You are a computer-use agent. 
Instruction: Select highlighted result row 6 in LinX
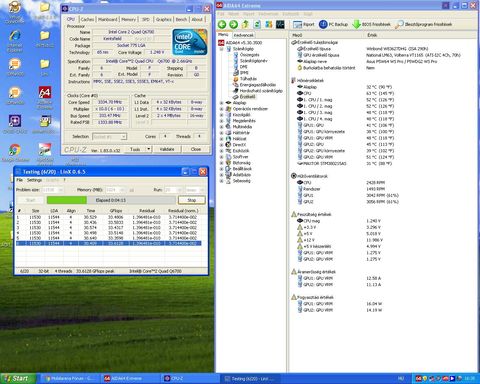pyautogui.click(x=109, y=243)
